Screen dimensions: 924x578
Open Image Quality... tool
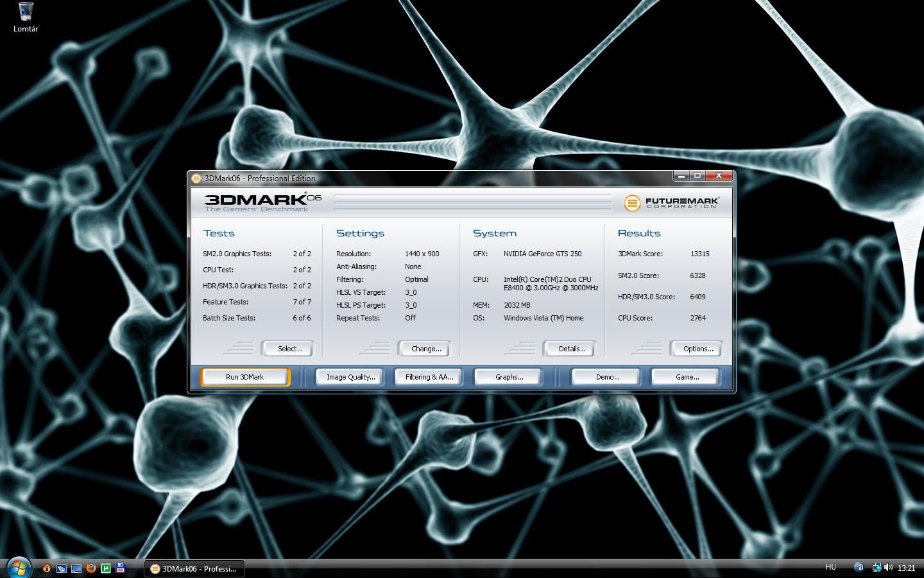[x=350, y=377]
